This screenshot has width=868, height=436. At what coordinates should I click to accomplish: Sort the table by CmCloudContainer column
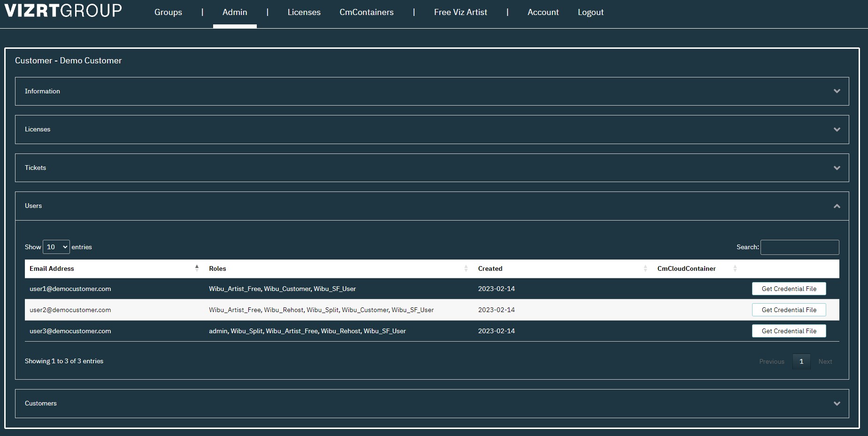[x=697, y=268]
